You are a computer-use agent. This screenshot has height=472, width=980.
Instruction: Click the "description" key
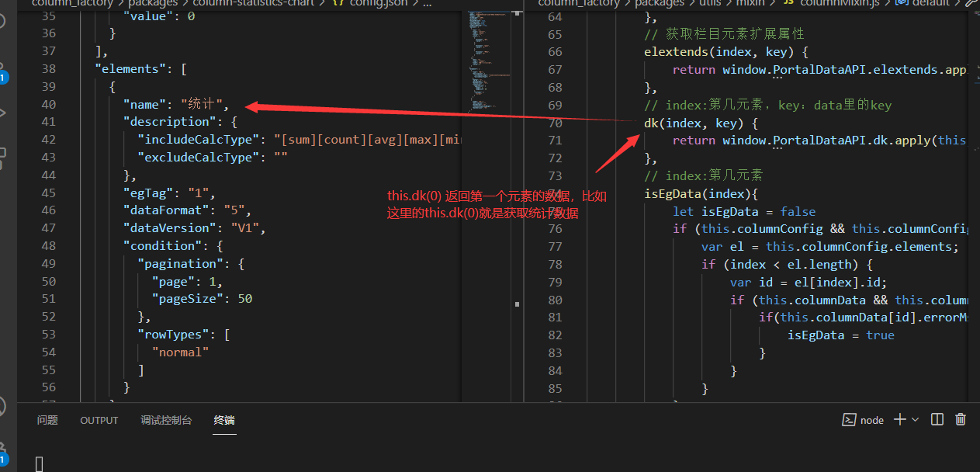[x=169, y=122]
